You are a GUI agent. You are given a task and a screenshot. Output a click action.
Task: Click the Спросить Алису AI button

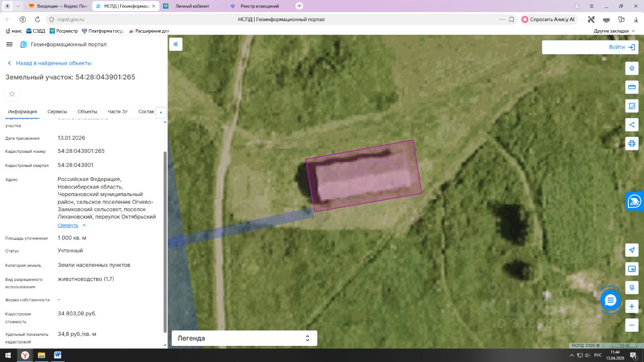click(x=548, y=19)
